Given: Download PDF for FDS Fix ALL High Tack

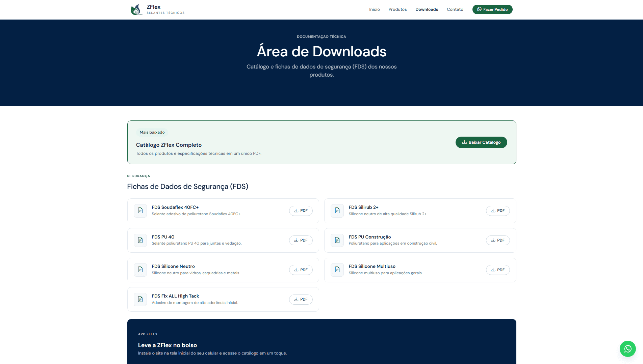Looking at the screenshot, I should pyautogui.click(x=301, y=299).
